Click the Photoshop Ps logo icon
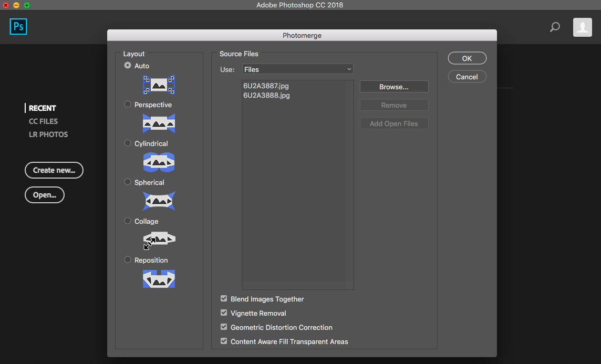601x364 pixels. tap(18, 26)
